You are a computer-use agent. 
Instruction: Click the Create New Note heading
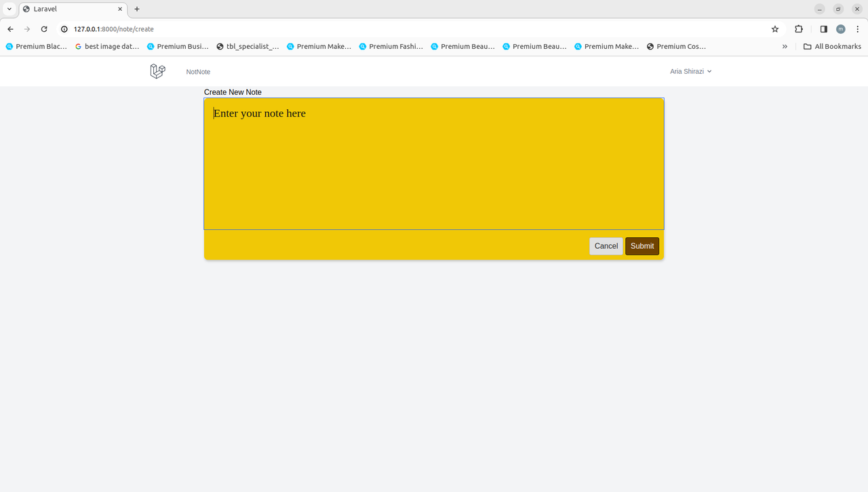233,92
